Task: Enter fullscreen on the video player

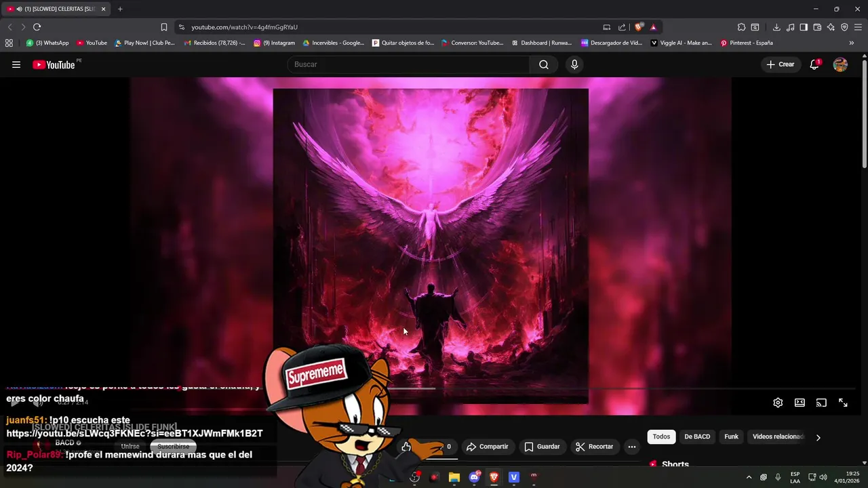Action: (x=843, y=403)
